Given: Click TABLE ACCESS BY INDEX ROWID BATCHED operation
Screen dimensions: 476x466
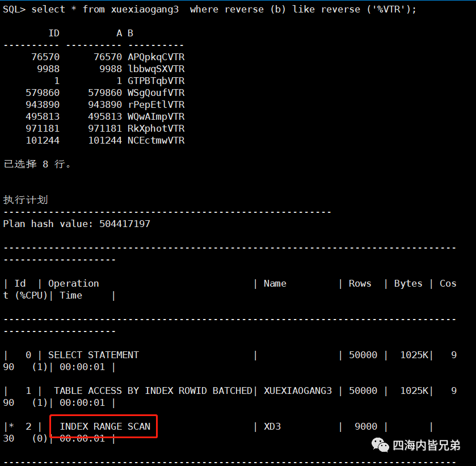Looking at the screenshot, I should (153, 391).
